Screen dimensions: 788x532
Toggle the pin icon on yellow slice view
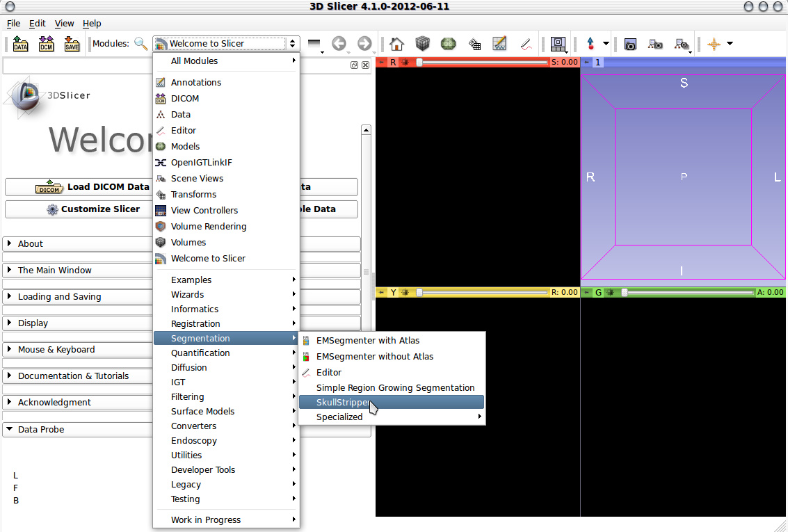pyautogui.click(x=381, y=293)
